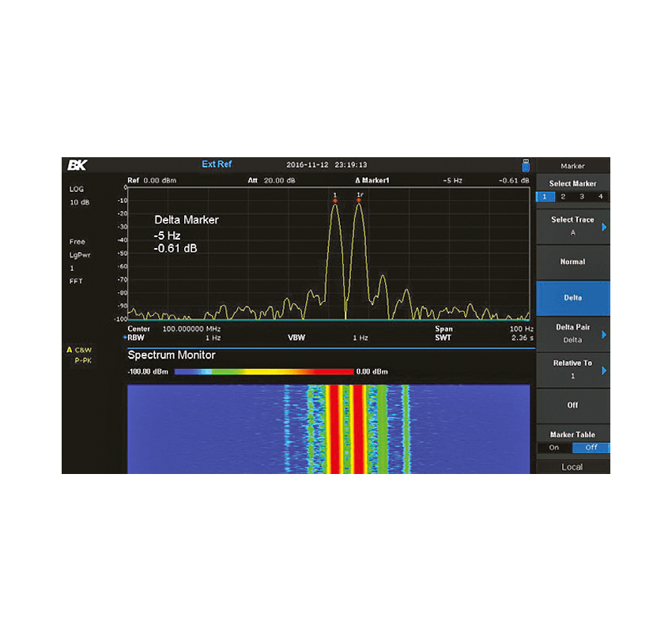
Task: Click the BK logo icon
Action: click(x=77, y=165)
